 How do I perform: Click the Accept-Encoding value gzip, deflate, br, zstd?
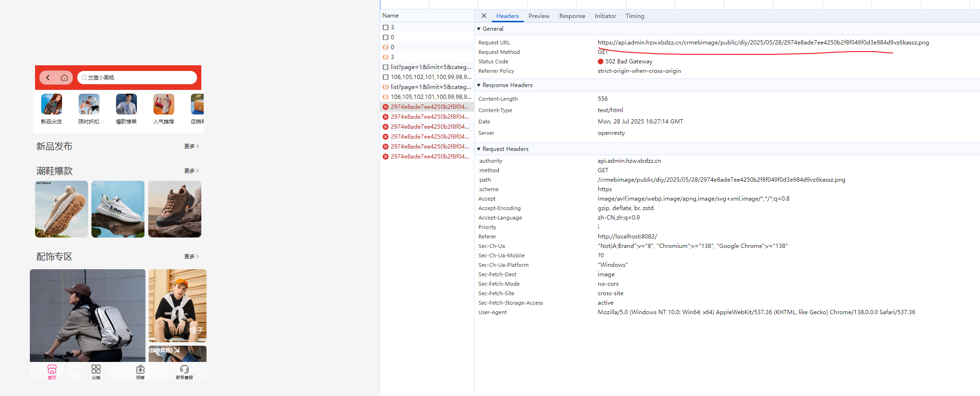pyautogui.click(x=625, y=208)
